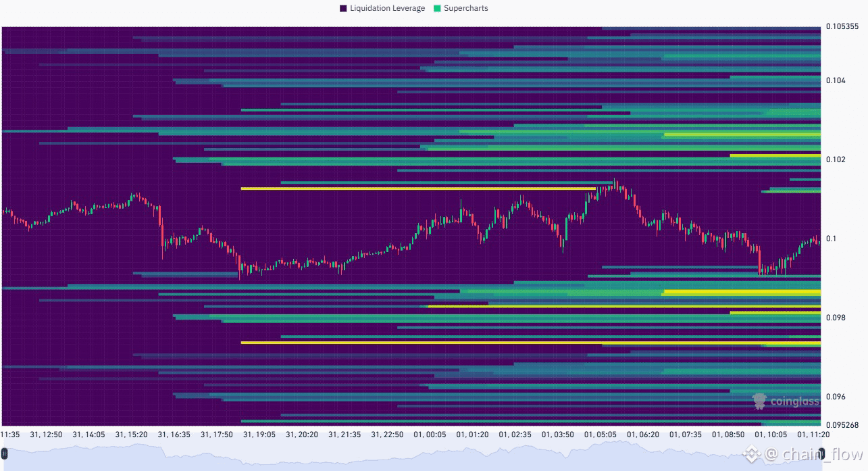Click the 0.098 price axis label

pyautogui.click(x=836, y=317)
